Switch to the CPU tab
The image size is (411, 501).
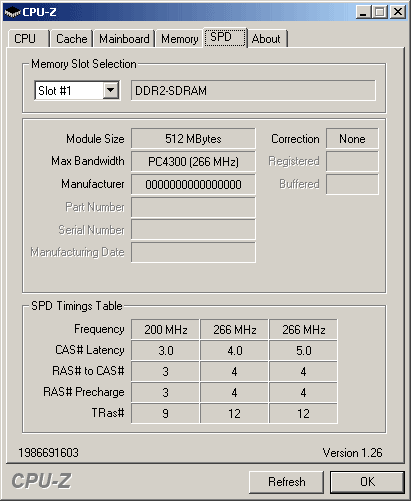click(28, 39)
